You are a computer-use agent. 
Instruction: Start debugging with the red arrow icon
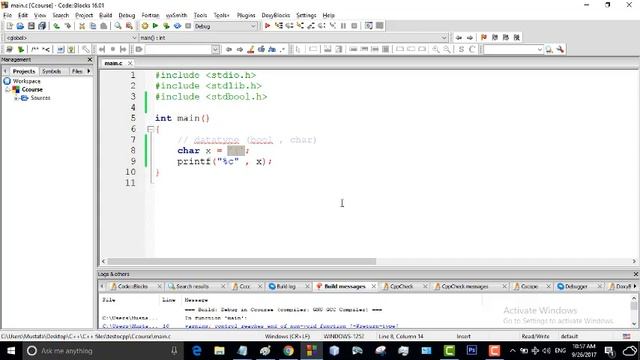(x=267, y=26)
